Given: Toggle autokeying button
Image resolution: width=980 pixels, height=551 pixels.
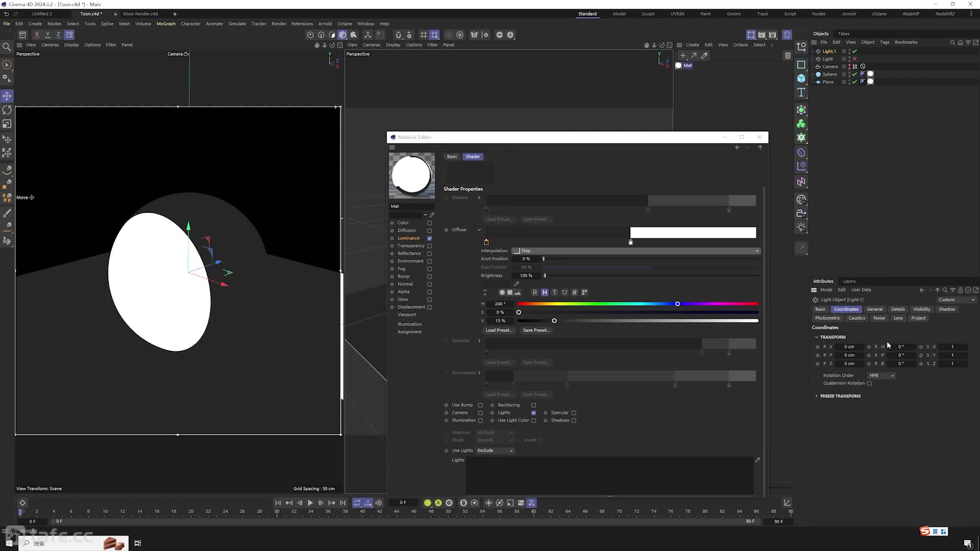Looking at the screenshot, I should [x=438, y=503].
